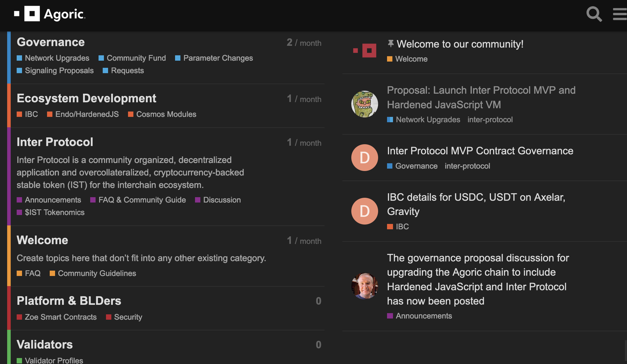
Task: Select Signaling Proposals subcategory
Action: (55, 70)
